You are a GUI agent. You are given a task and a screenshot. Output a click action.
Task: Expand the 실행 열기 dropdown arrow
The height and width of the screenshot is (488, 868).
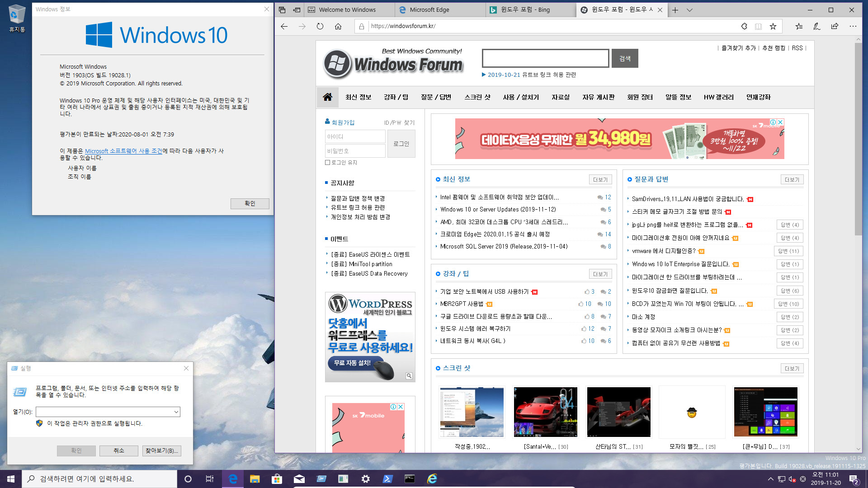pos(176,412)
